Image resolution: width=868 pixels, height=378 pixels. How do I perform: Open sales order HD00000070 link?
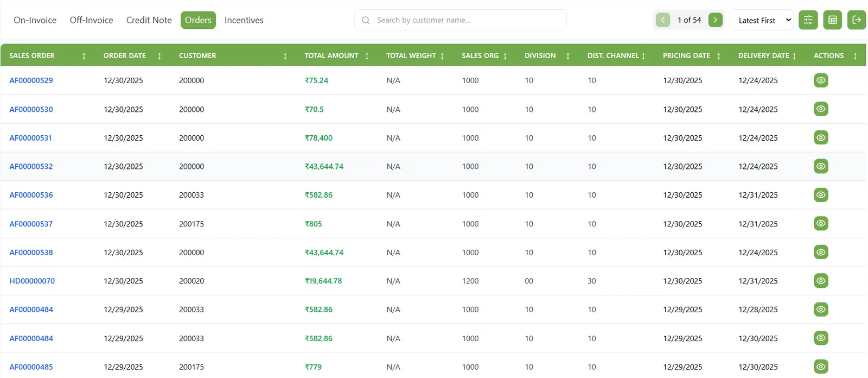(32, 281)
